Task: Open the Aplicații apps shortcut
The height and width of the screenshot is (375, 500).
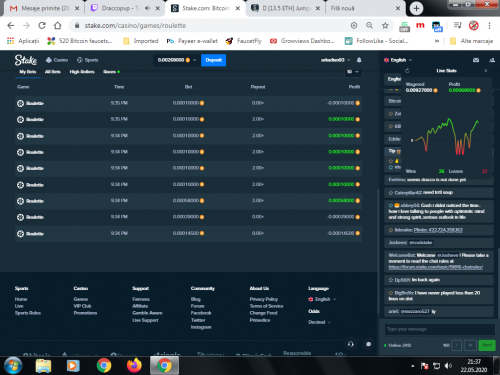Action: [x=23, y=41]
